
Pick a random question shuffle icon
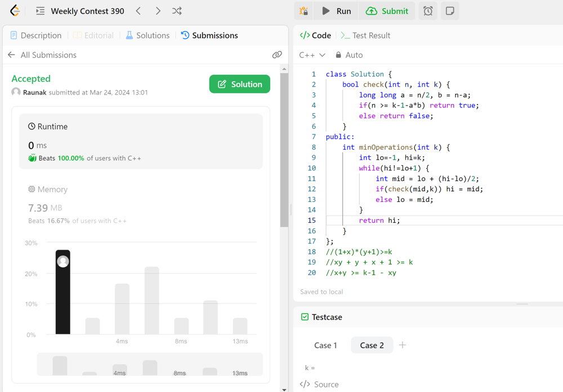[x=177, y=11]
